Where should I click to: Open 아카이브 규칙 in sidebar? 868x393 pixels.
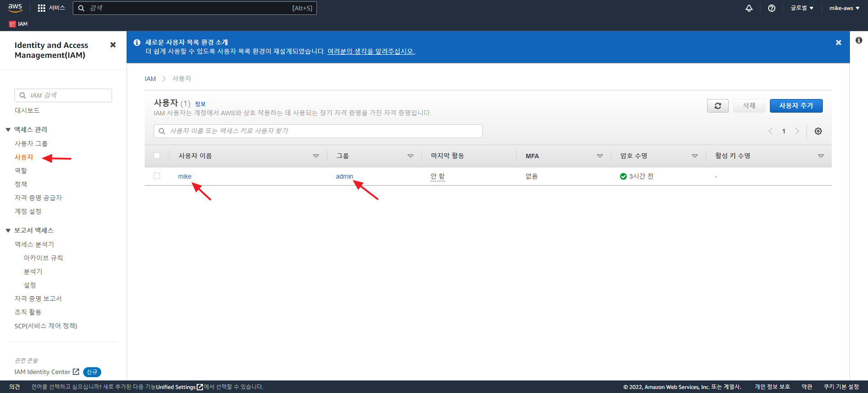pos(43,258)
